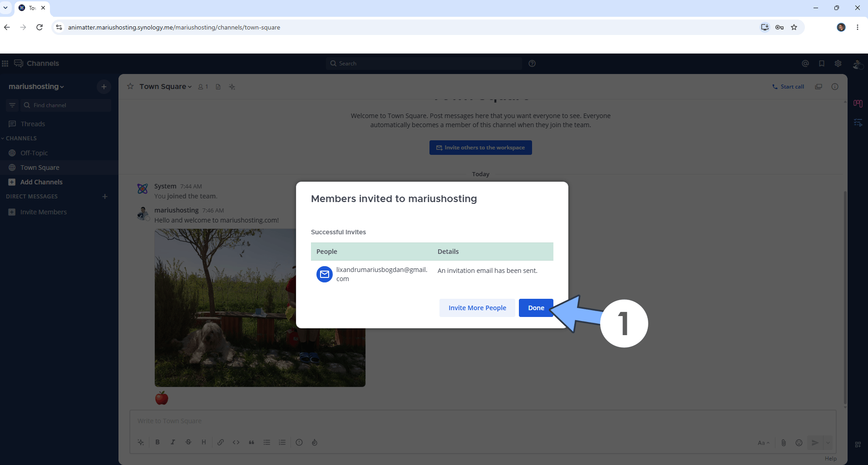Open the Playbooks icon in right rail
This screenshot has width=868, height=465.
(x=858, y=104)
